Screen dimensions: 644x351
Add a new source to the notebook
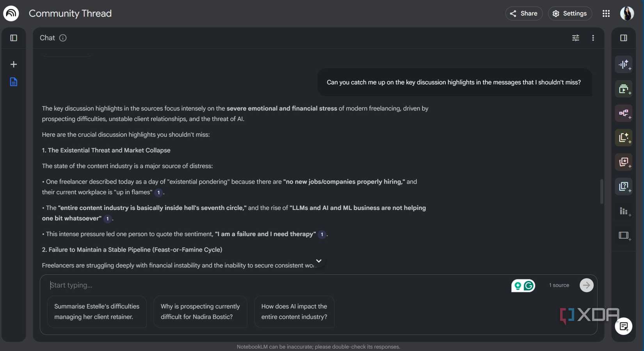(x=14, y=64)
